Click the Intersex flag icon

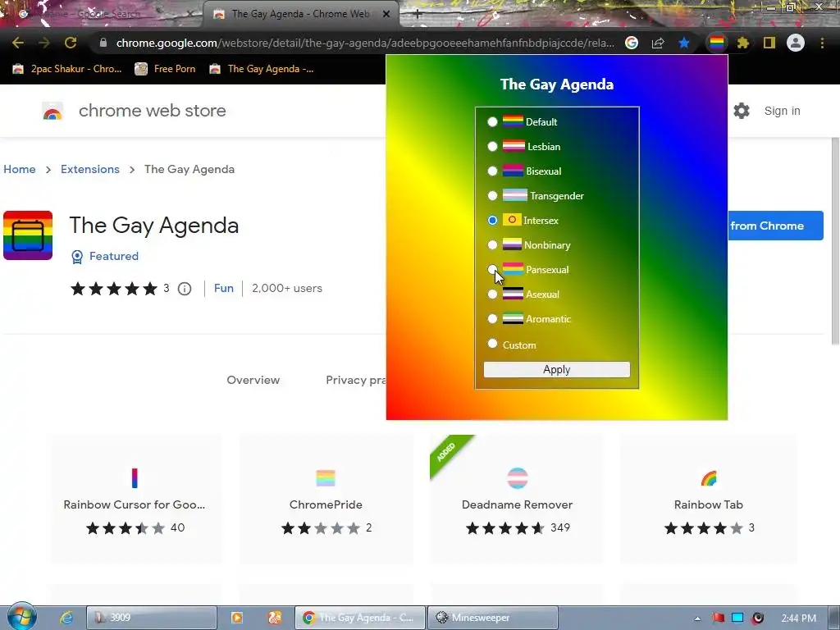512,220
